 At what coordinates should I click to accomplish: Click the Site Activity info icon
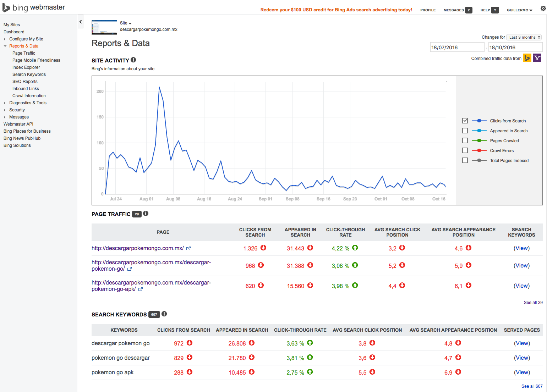pyautogui.click(x=133, y=60)
